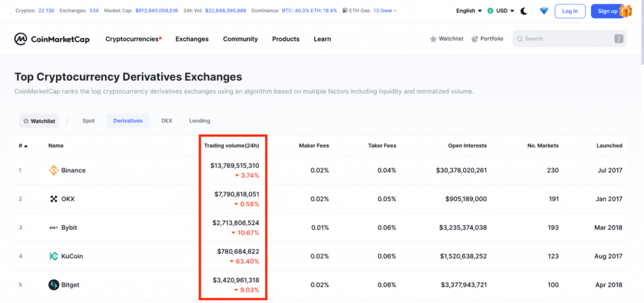The width and height of the screenshot is (644, 303).
Task: Click the Binance logo icon
Action: 54,170
